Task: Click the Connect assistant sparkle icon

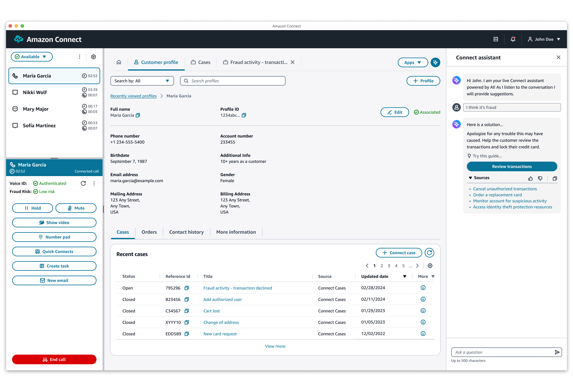Action: pos(435,62)
